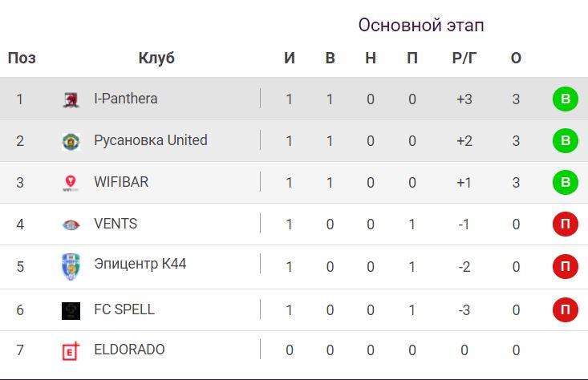Viewport: 588px width, 380px height.
Task: Click the Р/Г goal difference column header
Action: (464, 58)
